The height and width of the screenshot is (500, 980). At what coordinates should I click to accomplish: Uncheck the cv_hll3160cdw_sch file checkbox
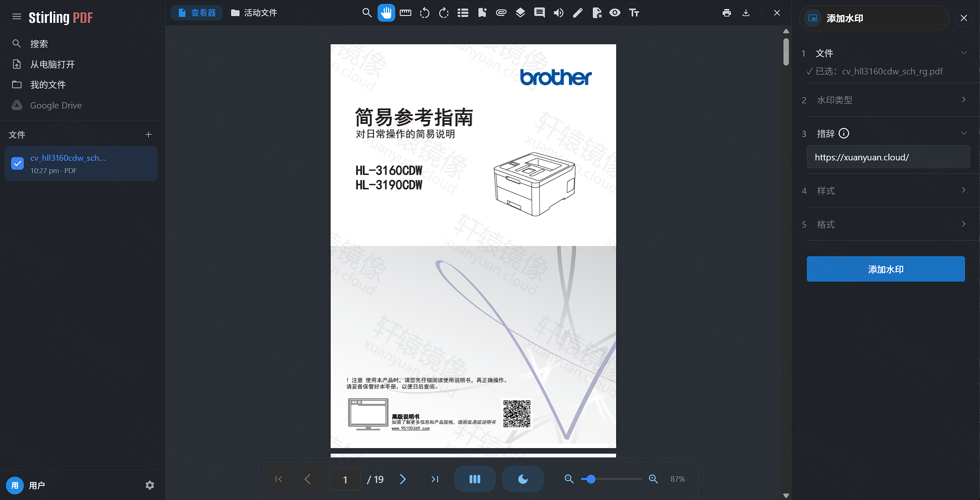coord(17,163)
